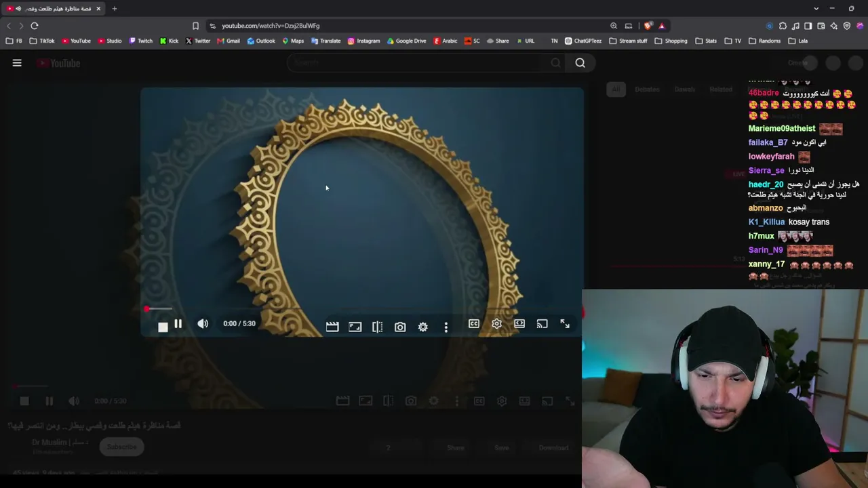Open the zoom magnifier in the address bar
The height and width of the screenshot is (488, 868).
[x=614, y=26]
